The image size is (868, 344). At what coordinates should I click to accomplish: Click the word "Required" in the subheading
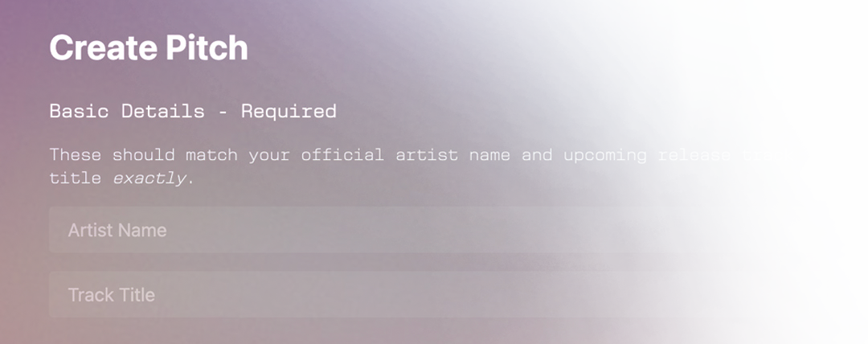(289, 112)
